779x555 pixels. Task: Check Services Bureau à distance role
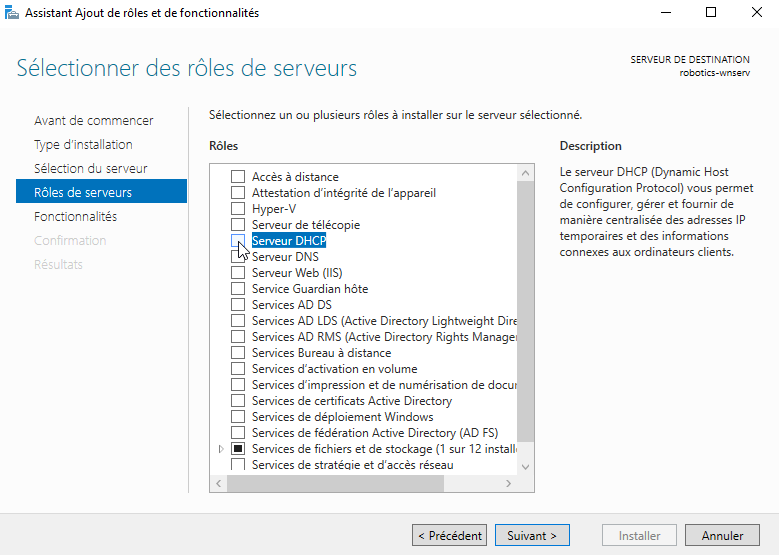coord(238,353)
